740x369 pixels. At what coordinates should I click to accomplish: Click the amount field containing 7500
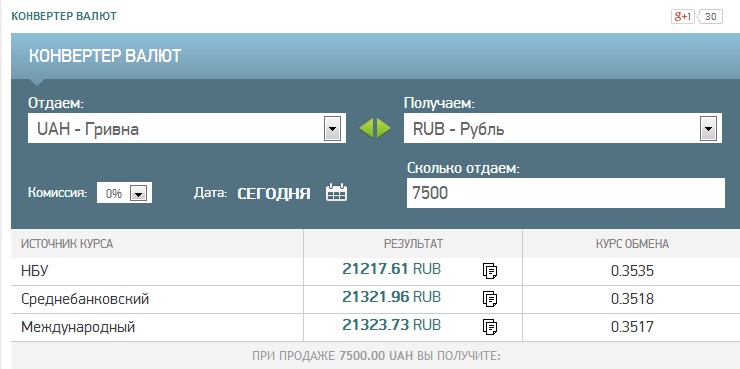point(565,193)
